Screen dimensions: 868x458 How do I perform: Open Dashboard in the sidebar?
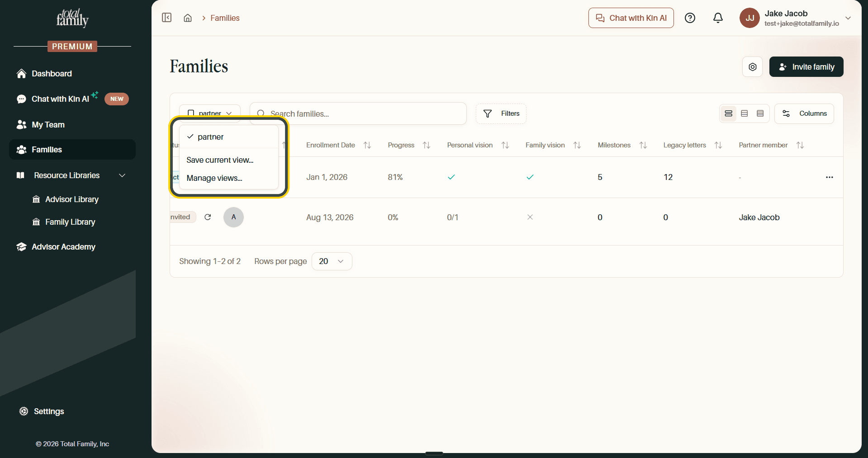point(72,74)
